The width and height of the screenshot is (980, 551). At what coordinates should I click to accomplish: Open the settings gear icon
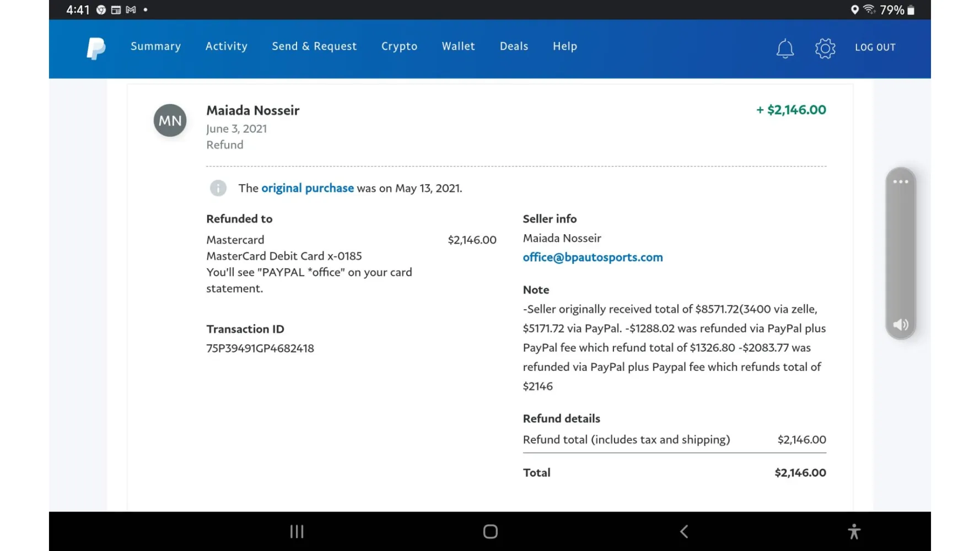coord(825,48)
